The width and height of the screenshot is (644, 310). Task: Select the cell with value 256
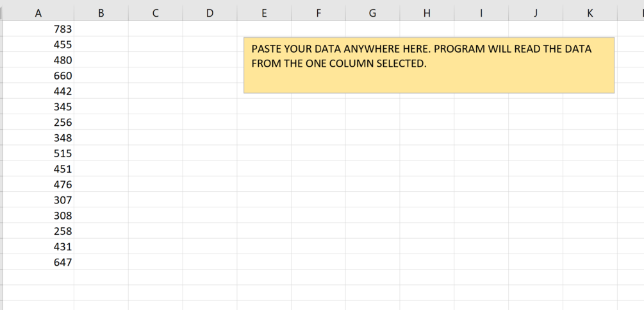pyautogui.click(x=38, y=122)
